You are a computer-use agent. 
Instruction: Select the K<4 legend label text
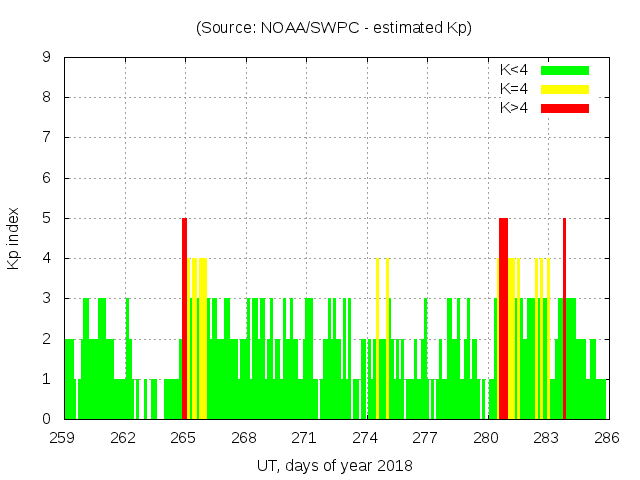(514, 70)
